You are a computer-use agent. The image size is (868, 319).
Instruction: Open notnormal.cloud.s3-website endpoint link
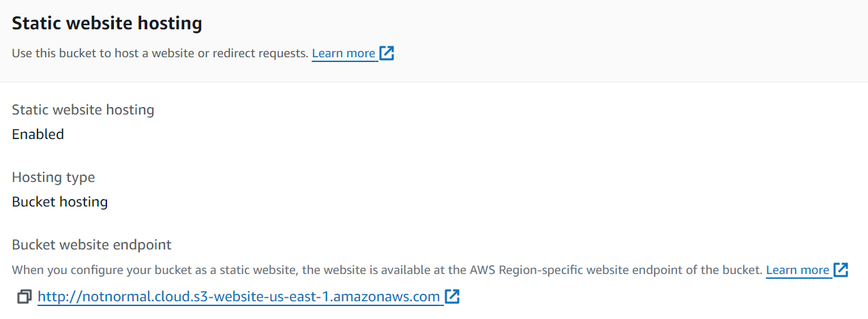coord(239,297)
